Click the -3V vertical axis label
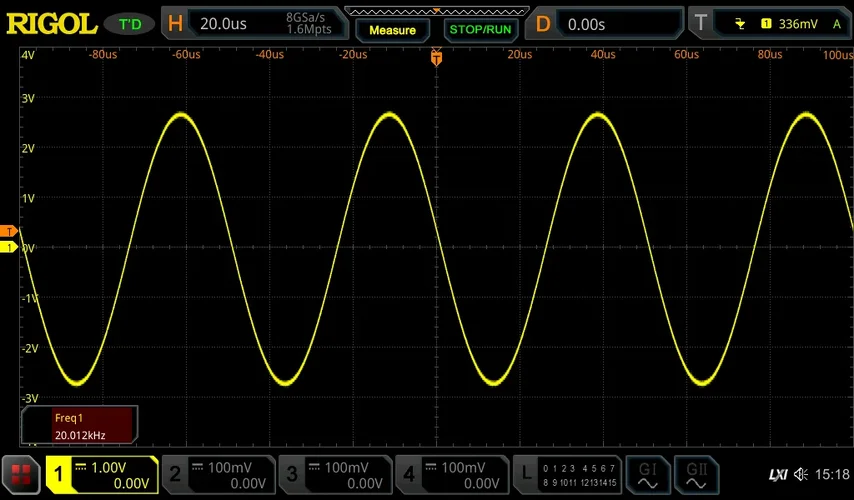 [29, 398]
